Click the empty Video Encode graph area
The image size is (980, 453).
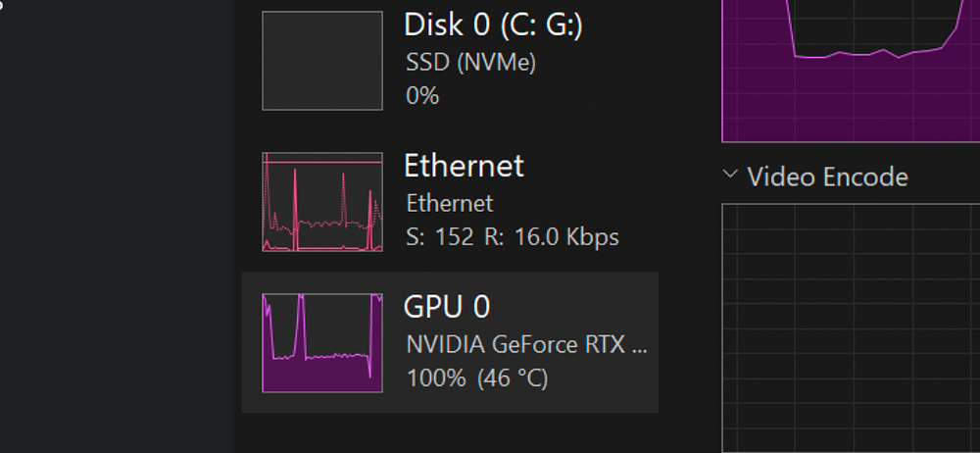(851, 328)
